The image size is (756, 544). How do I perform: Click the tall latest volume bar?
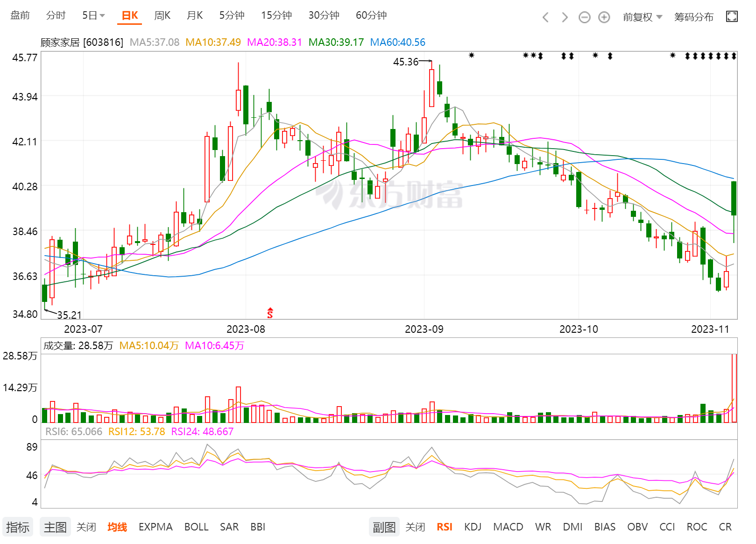pos(734,388)
